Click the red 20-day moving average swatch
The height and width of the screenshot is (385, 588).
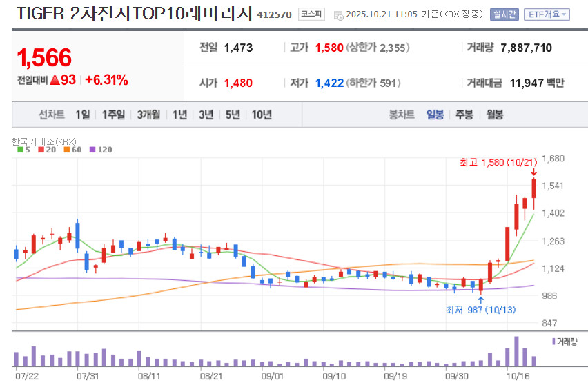(x=41, y=150)
